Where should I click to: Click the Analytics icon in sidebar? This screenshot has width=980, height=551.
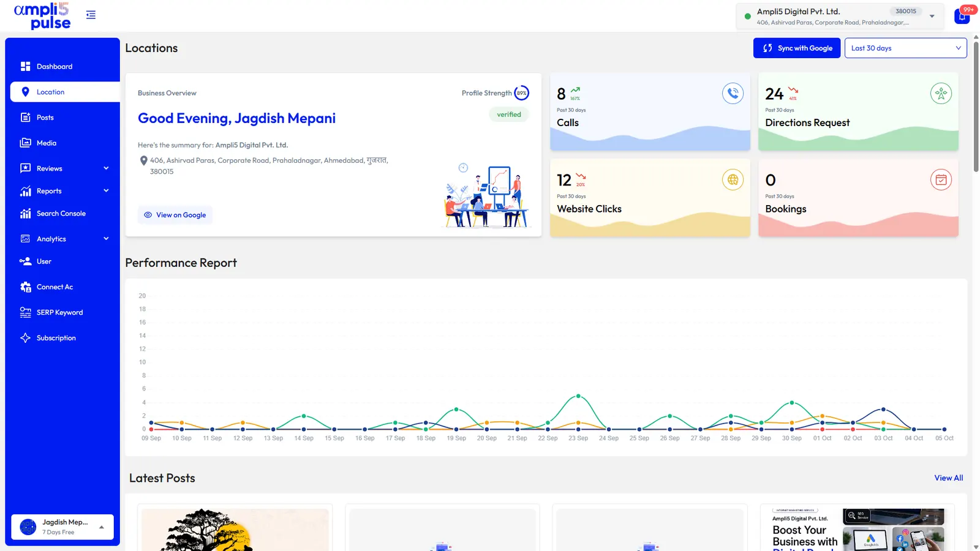tap(25, 239)
